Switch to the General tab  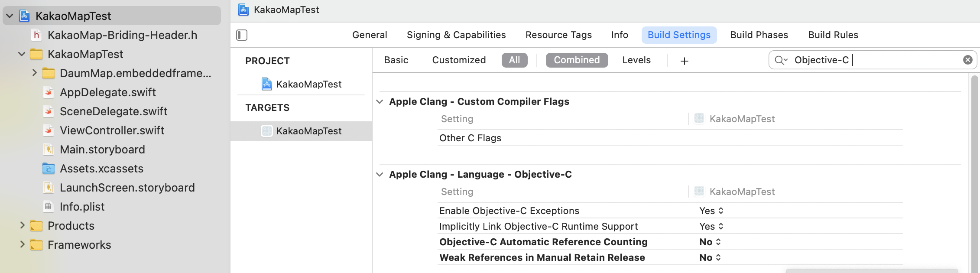pos(370,35)
